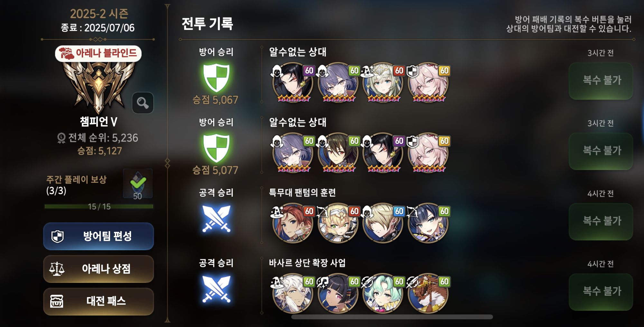Click the weekly play 15/15 progress bar
Screen dimensions: 644x327
[99, 206]
